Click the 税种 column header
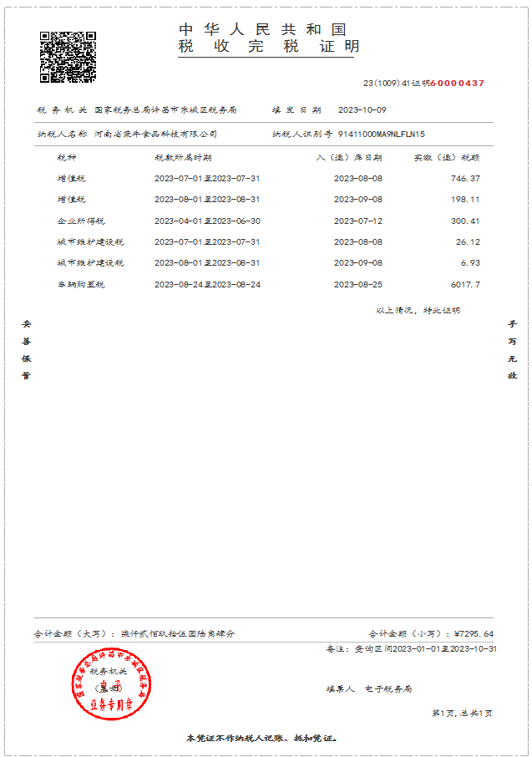This screenshot has height=757, width=532. pos(66,157)
